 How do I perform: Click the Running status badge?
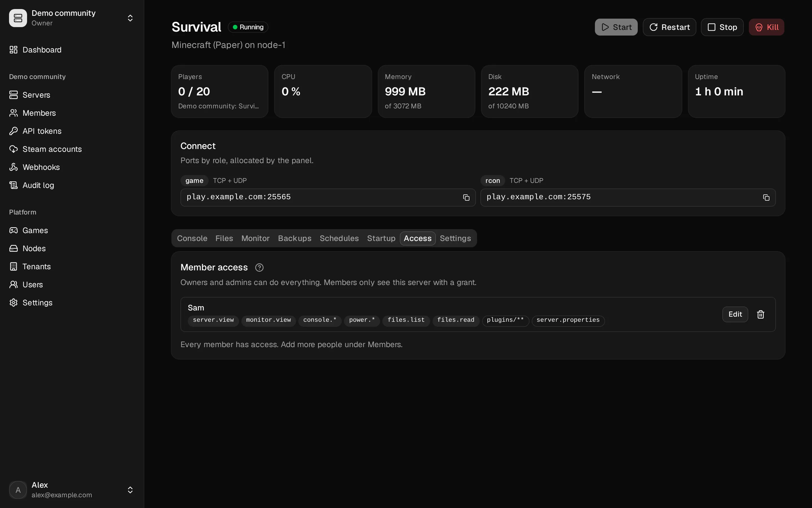tap(248, 27)
